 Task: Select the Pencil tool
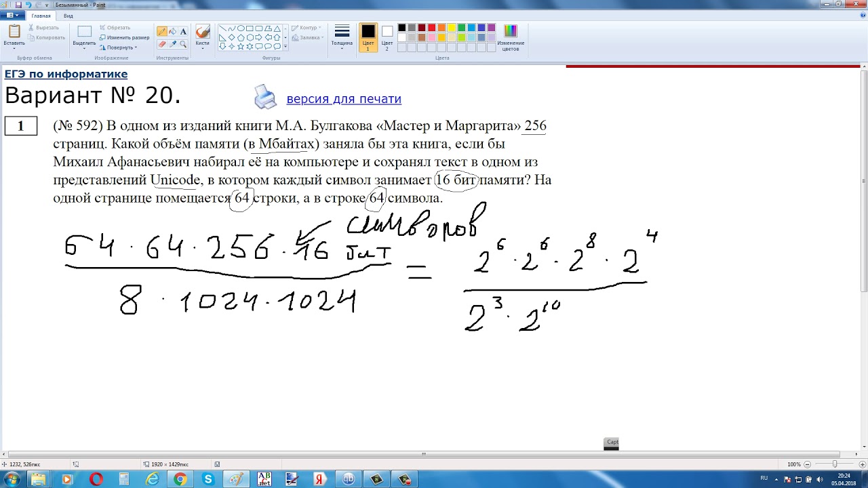click(162, 31)
